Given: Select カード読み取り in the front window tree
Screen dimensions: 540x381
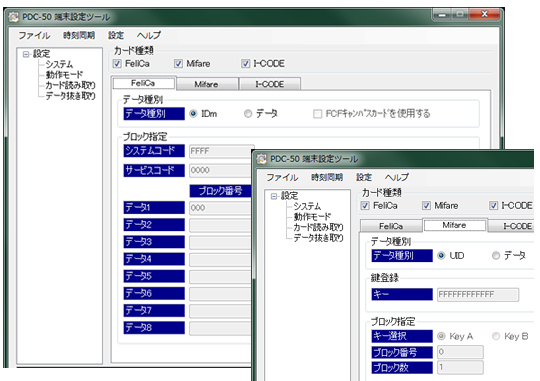Looking at the screenshot, I should point(318,227).
